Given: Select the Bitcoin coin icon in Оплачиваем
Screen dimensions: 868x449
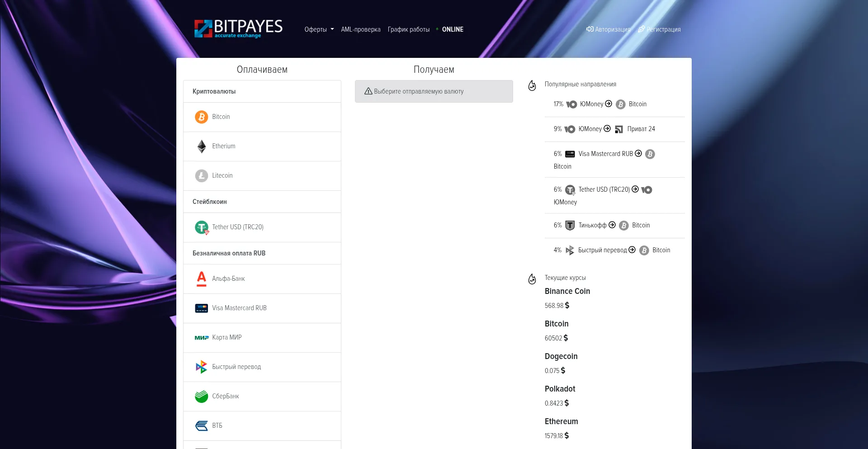Looking at the screenshot, I should pos(202,117).
